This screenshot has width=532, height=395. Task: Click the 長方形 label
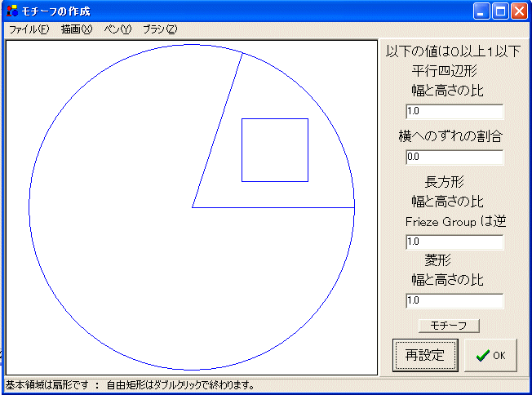click(444, 182)
